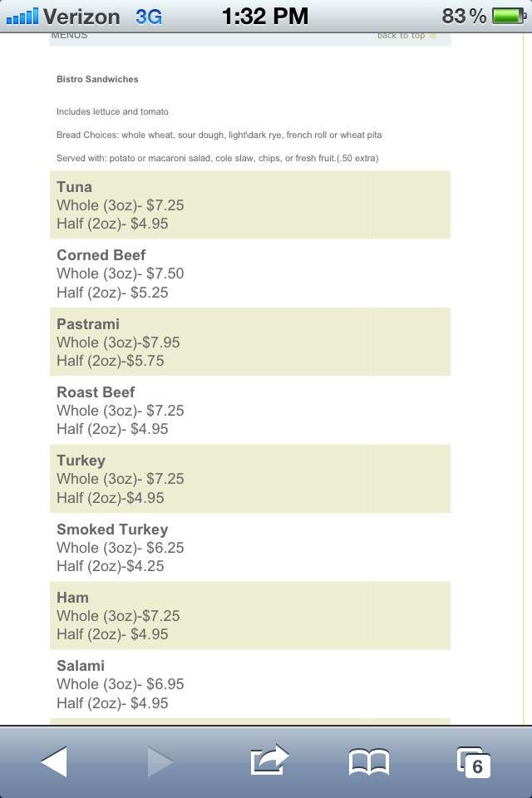Screen dimensions: 532x798
Task: Tap the Pastrami sandwich entry
Action: point(249,342)
